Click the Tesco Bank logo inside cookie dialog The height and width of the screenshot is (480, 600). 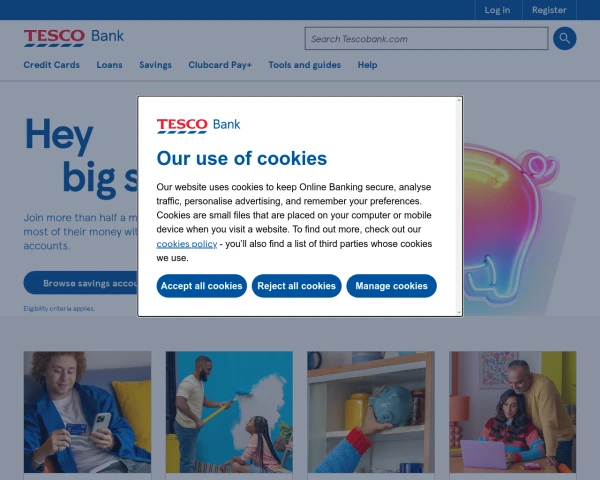coord(198,126)
